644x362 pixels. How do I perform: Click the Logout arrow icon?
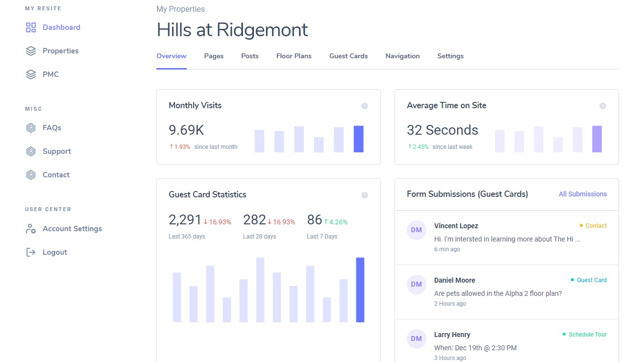31,252
